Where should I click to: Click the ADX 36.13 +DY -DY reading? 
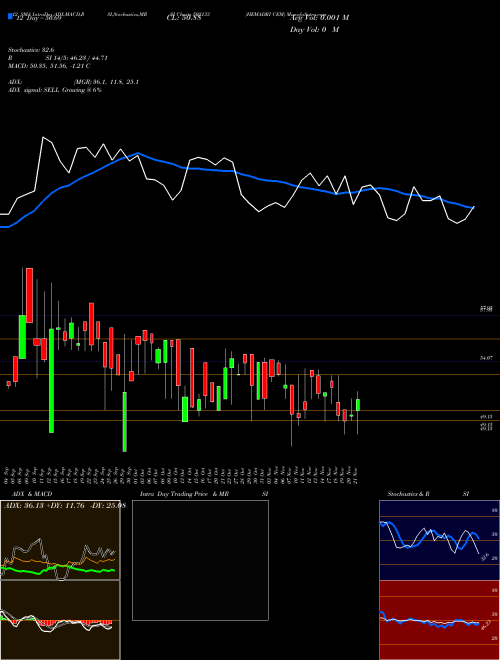coord(65,506)
